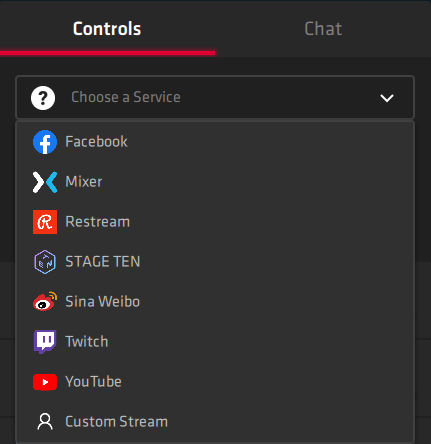The height and width of the screenshot is (444, 431).
Task: Pick YouTube from the service list
Action: [215, 382]
